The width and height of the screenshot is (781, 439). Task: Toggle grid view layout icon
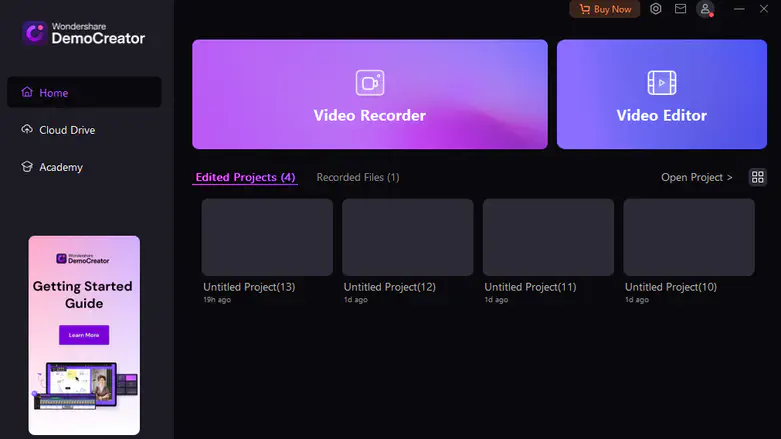point(758,177)
